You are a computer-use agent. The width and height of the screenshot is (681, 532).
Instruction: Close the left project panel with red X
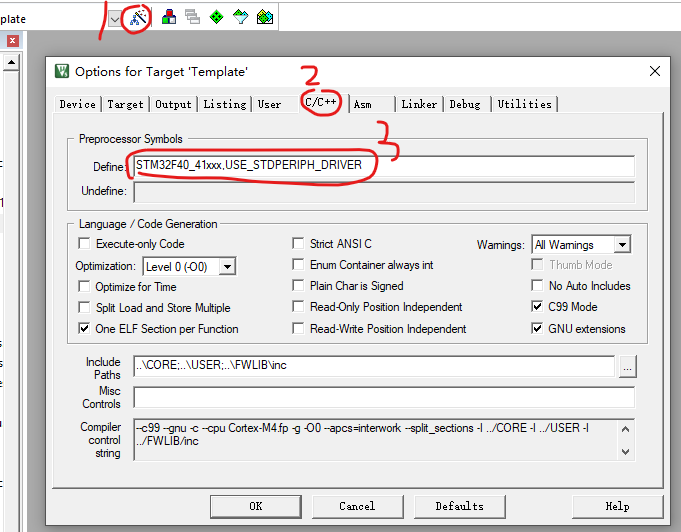pyautogui.click(x=13, y=41)
